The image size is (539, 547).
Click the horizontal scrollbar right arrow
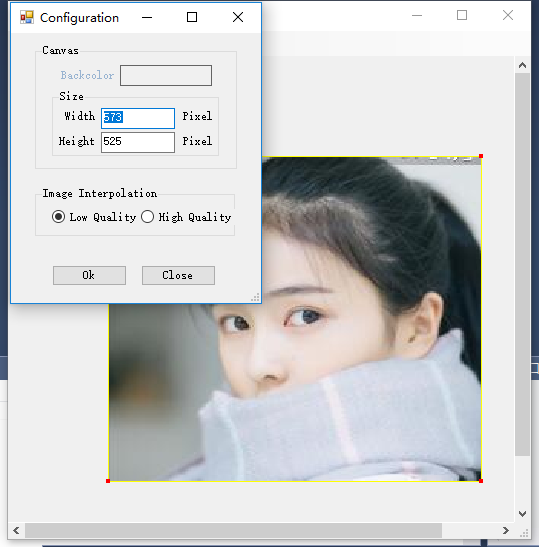506,531
